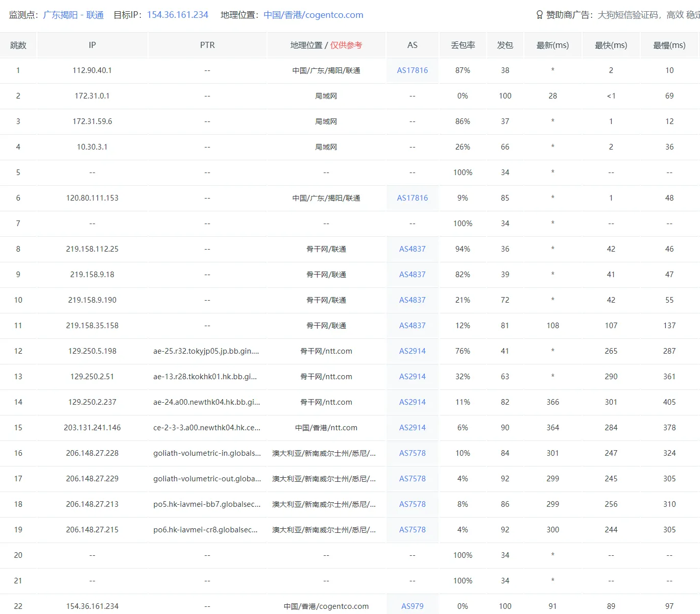Open AS7578 link for 206.148.27.213
The height and width of the screenshot is (614, 700).
413,504
